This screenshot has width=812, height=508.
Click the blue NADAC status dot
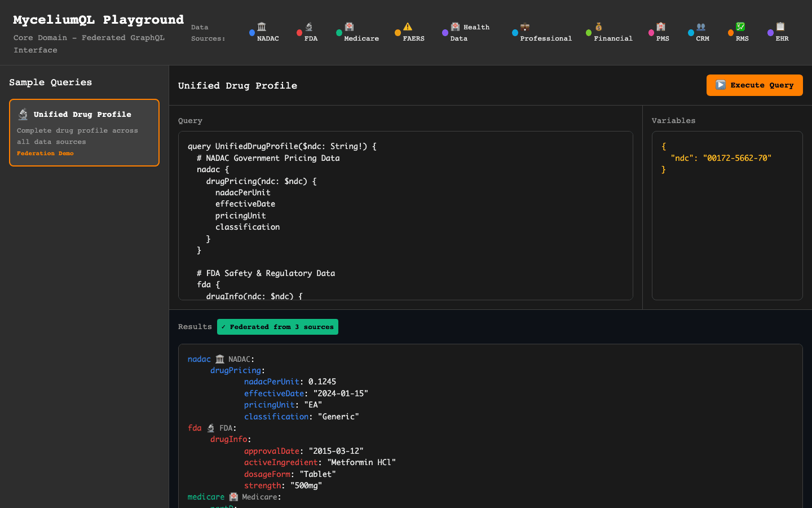tap(252, 33)
